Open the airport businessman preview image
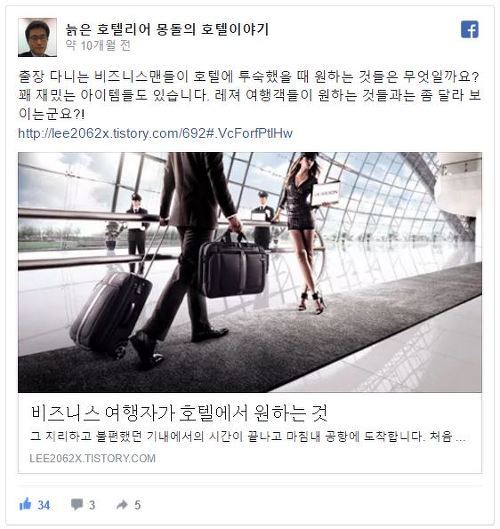 (250, 272)
